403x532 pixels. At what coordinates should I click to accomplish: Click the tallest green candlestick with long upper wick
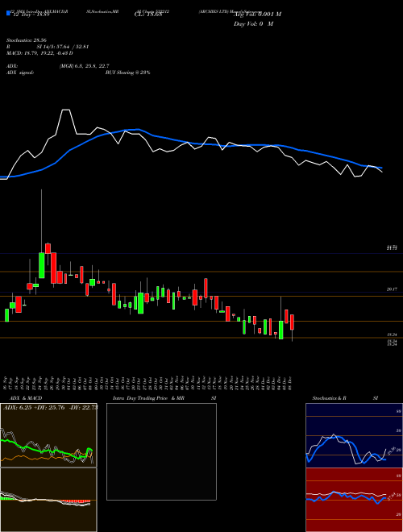click(41, 265)
